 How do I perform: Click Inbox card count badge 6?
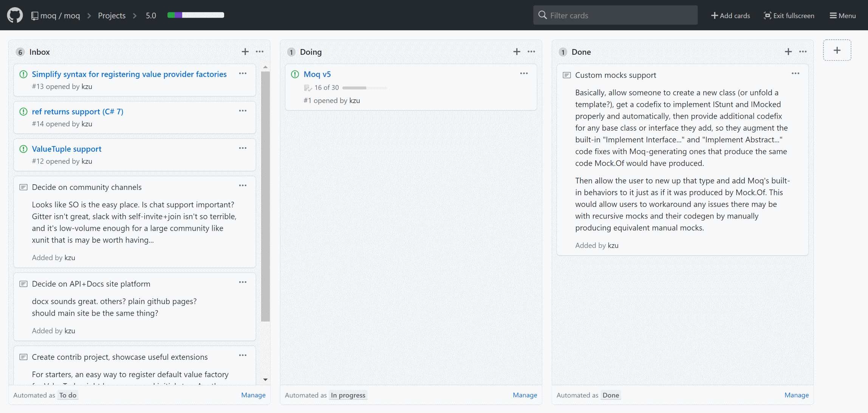click(20, 52)
